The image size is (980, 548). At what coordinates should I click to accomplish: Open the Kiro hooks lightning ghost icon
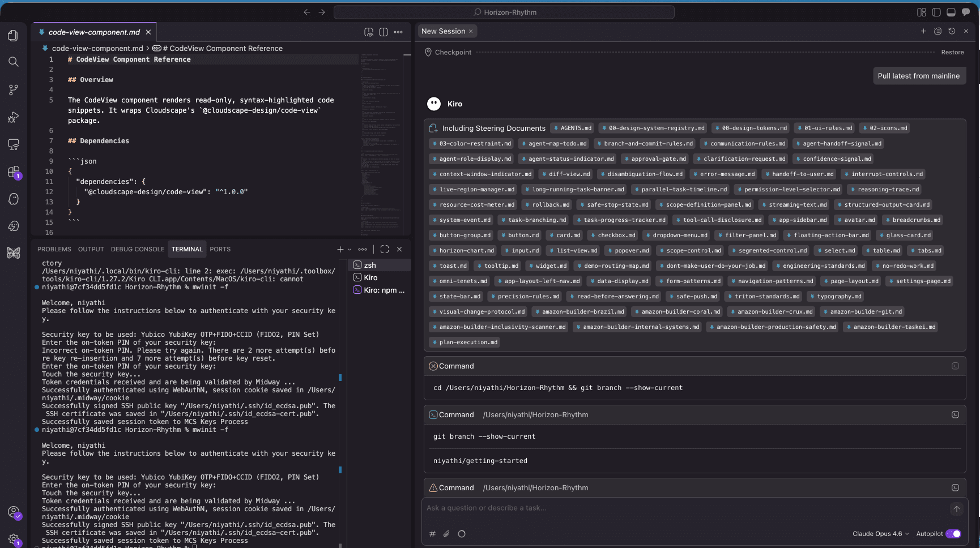point(13,226)
